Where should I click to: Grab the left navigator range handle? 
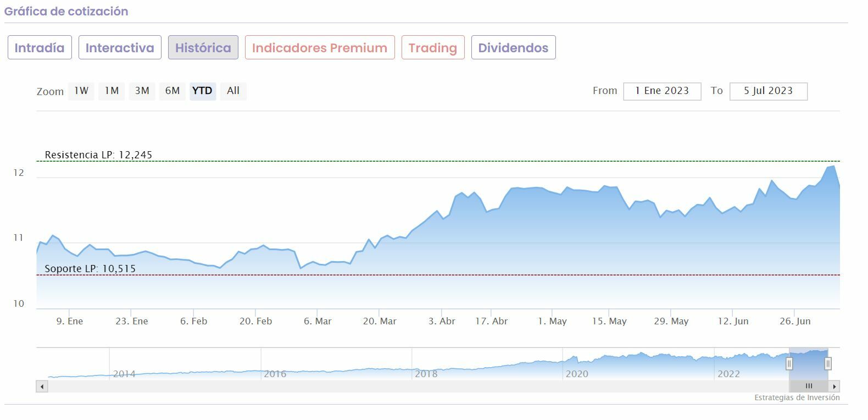(789, 363)
